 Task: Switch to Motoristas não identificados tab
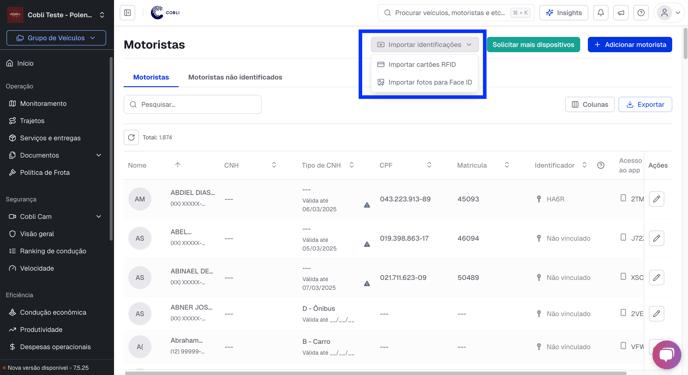(x=235, y=77)
